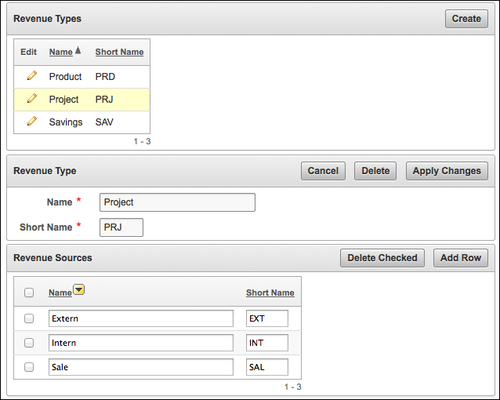
Task: Click the Create button
Action: point(466,19)
